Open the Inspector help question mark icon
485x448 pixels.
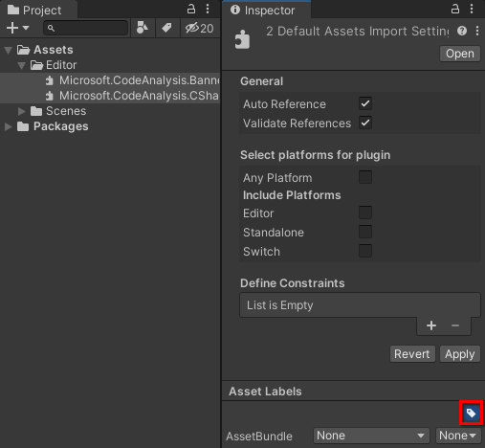click(462, 31)
